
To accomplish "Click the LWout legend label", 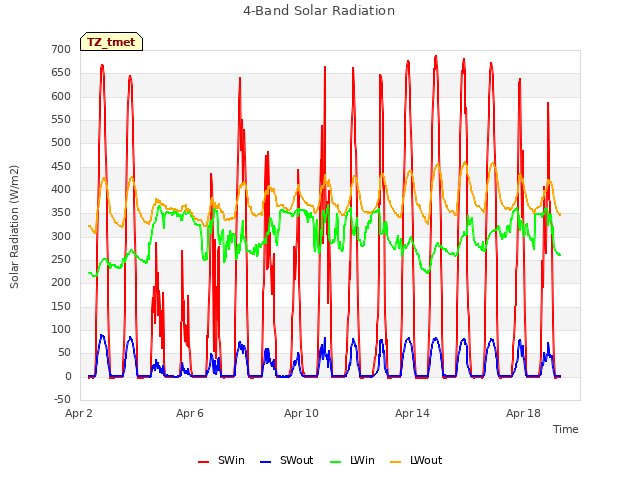I will click(x=426, y=460).
